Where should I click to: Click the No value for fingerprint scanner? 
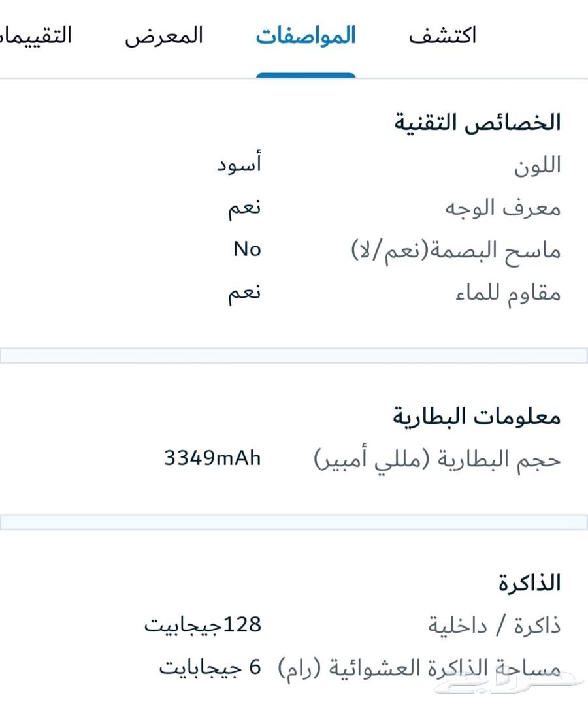click(x=247, y=249)
